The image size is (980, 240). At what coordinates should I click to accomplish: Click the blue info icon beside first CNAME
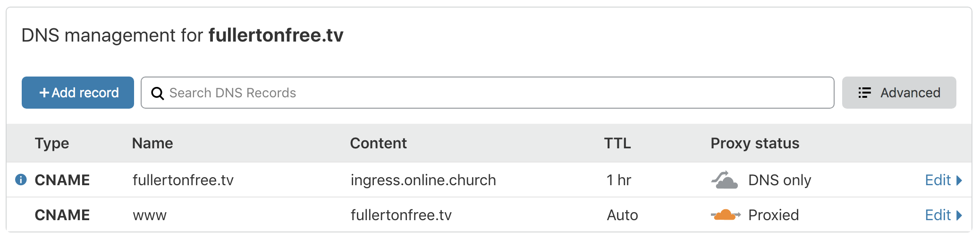[21, 180]
